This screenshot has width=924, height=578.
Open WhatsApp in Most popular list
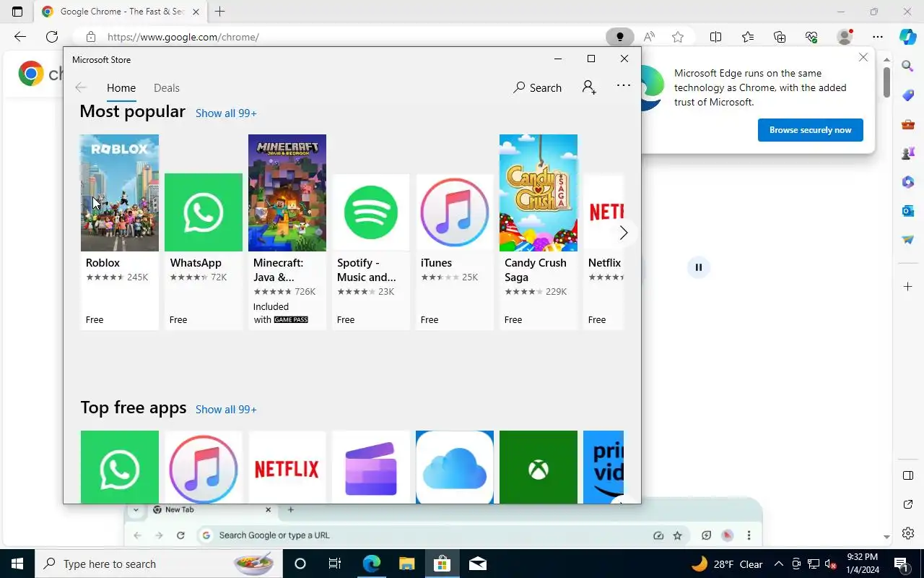(204, 251)
